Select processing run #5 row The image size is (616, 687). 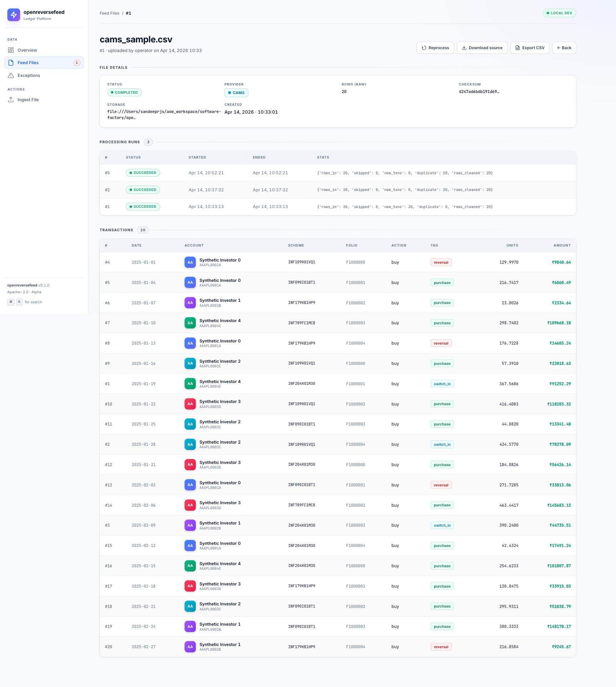(338, 173)
